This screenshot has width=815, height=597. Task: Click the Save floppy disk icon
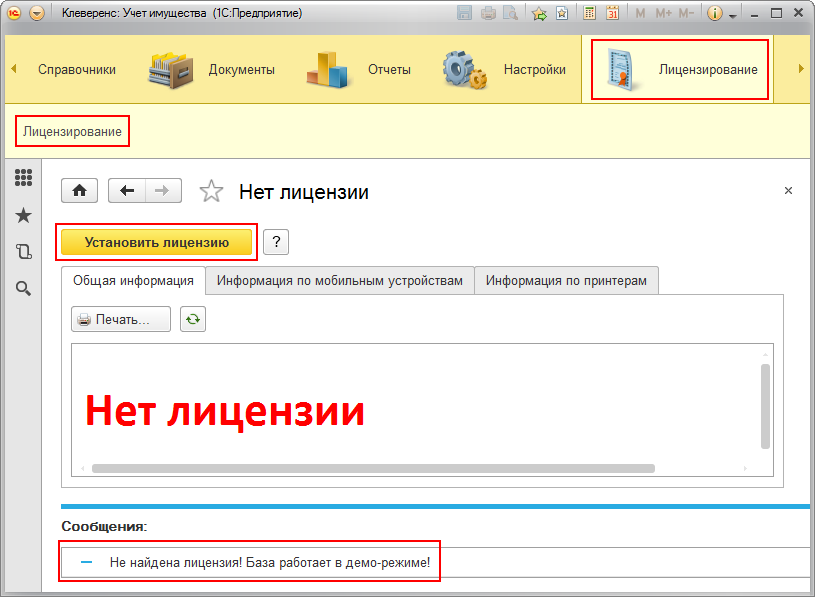464,13
